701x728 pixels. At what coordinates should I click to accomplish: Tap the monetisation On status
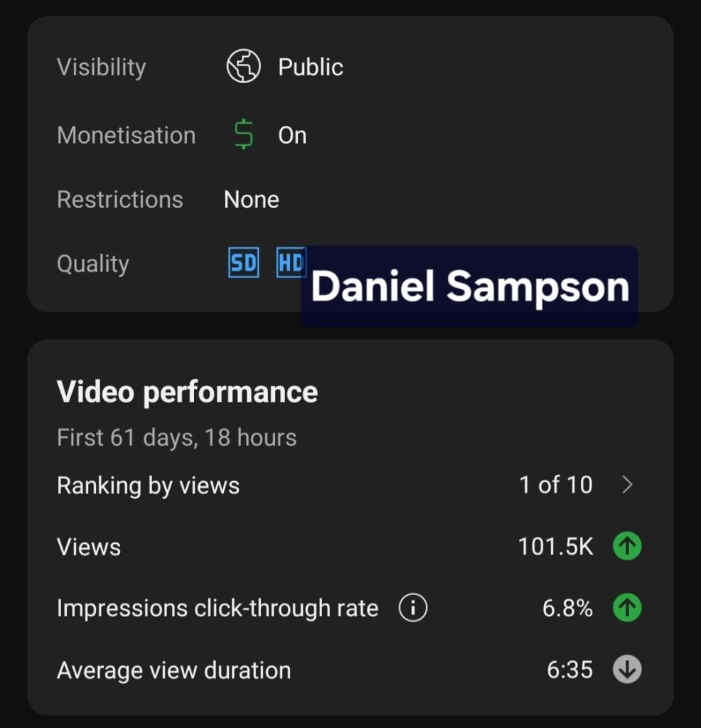coord(292,135)
